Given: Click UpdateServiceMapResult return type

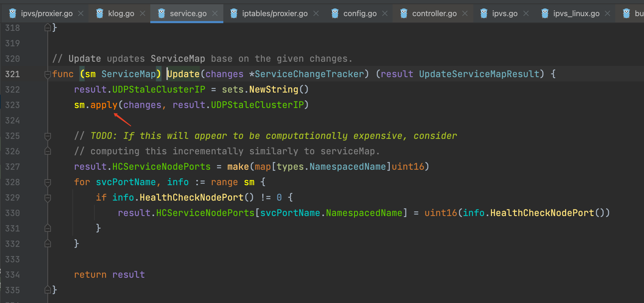Looking at the screenshot, I should (479, 74).
